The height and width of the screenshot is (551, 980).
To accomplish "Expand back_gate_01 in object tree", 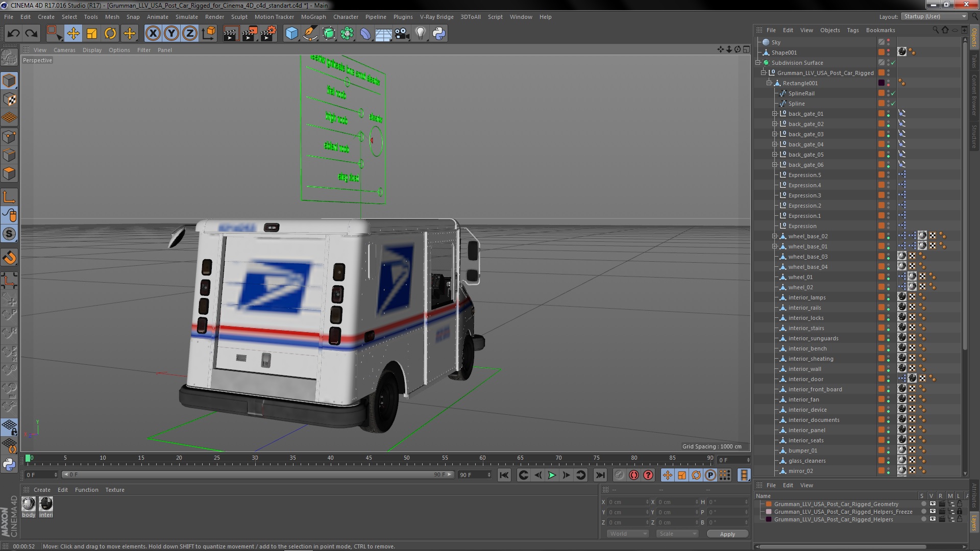I will coord(774,114).
